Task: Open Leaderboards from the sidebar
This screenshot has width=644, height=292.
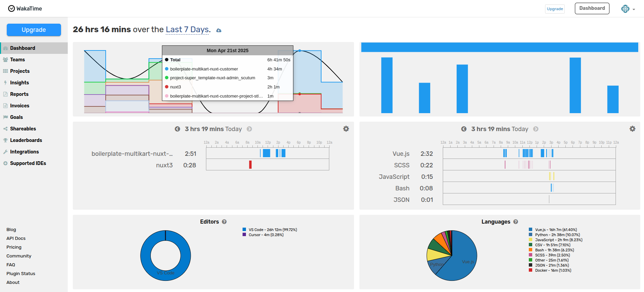Action: tap(26, 140)
